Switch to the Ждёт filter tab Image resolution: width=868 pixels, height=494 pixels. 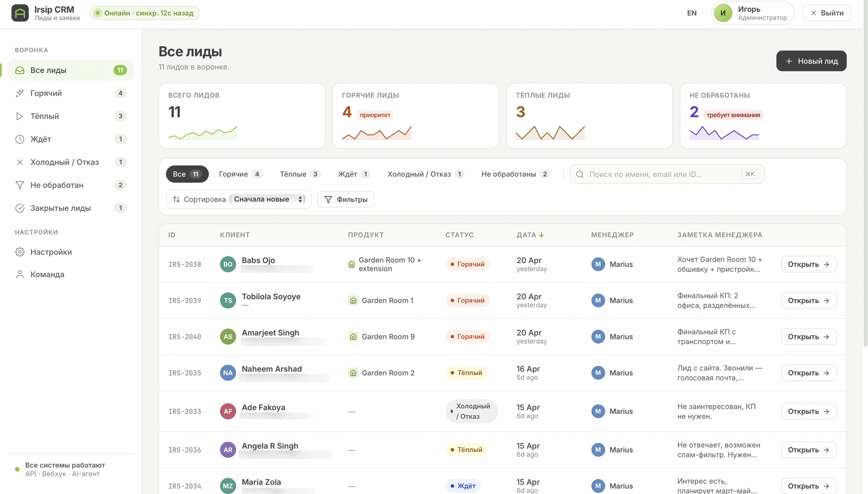[354, 174]
